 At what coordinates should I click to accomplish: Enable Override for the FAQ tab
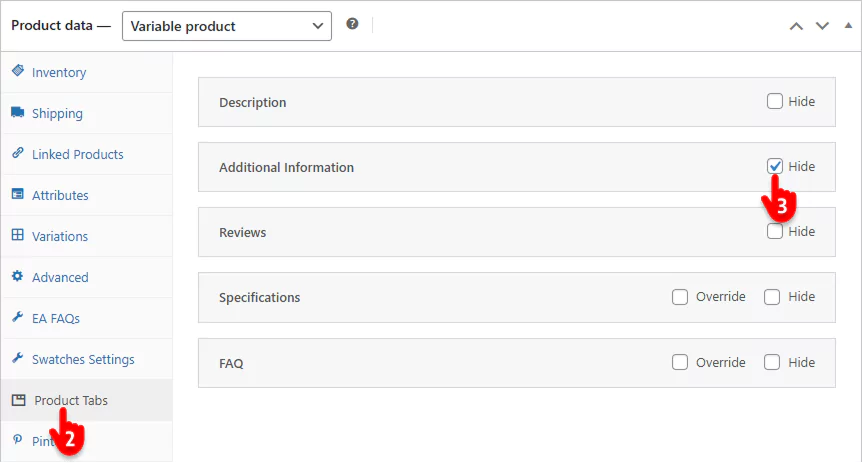[x=680, y=362]
